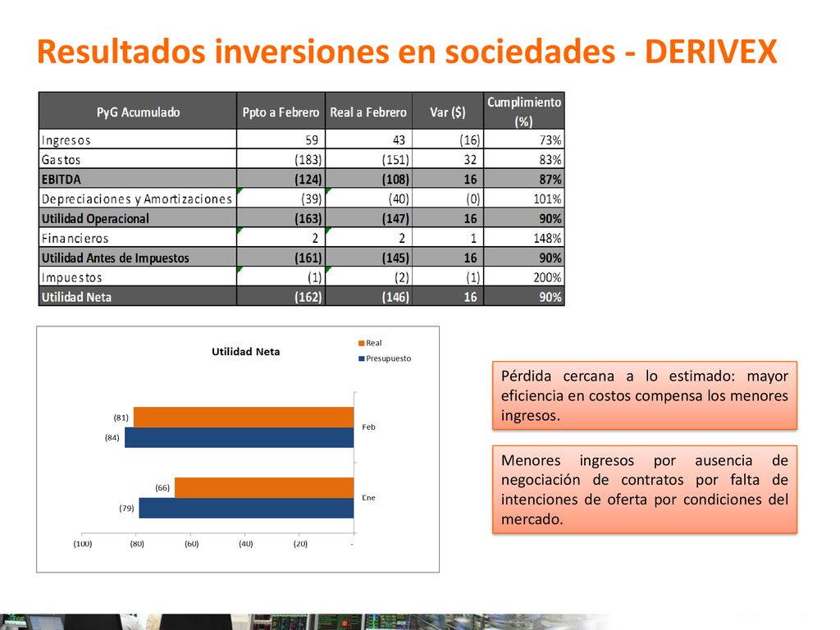Select EBITDA compliance value 87%
This screenshot has width=840, height=630.
click(x=550, y=180)
